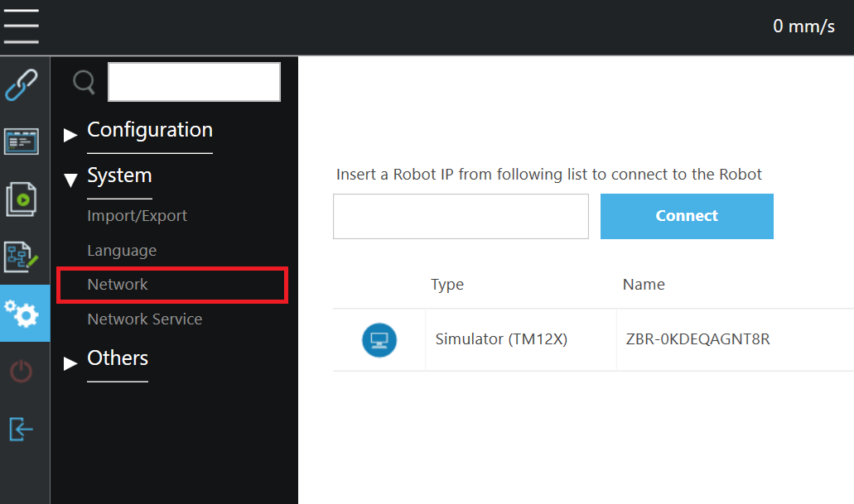Open the dashboard view panel icon
This screenshot has width=854, height=504.
point(22,142)
